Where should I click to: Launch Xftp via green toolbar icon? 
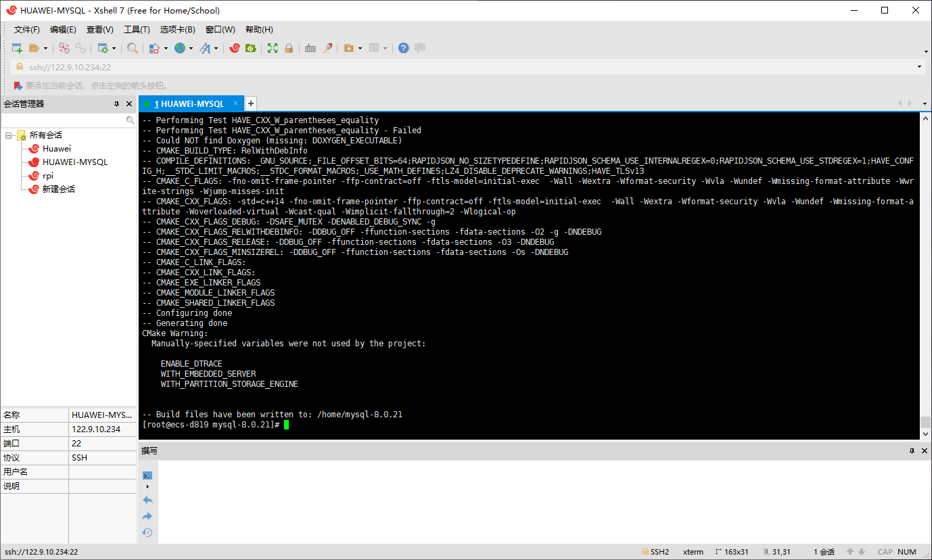coord(250,48)
